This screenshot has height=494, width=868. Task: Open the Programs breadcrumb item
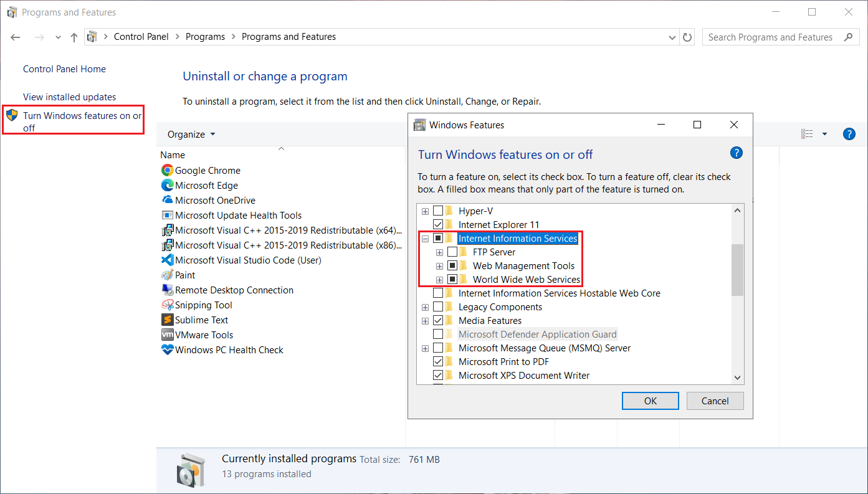205,36
